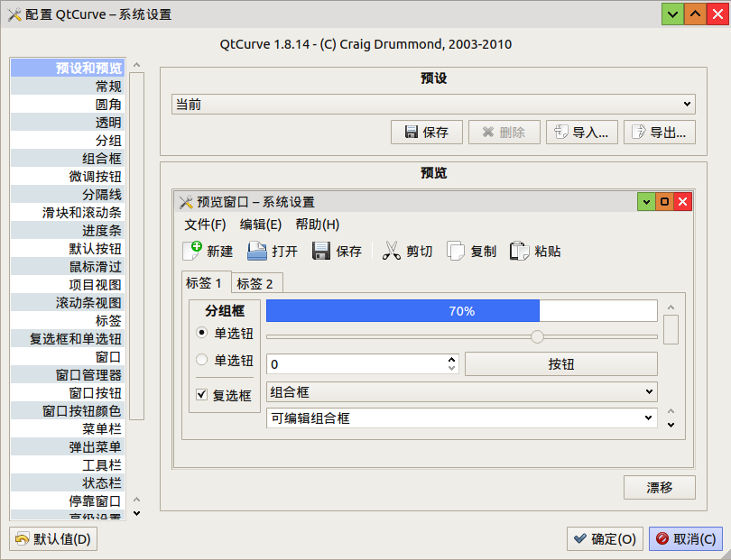Open the 帮助(H) menu
The height and width of the screenshot is (560, 731).
coord(318,225)
